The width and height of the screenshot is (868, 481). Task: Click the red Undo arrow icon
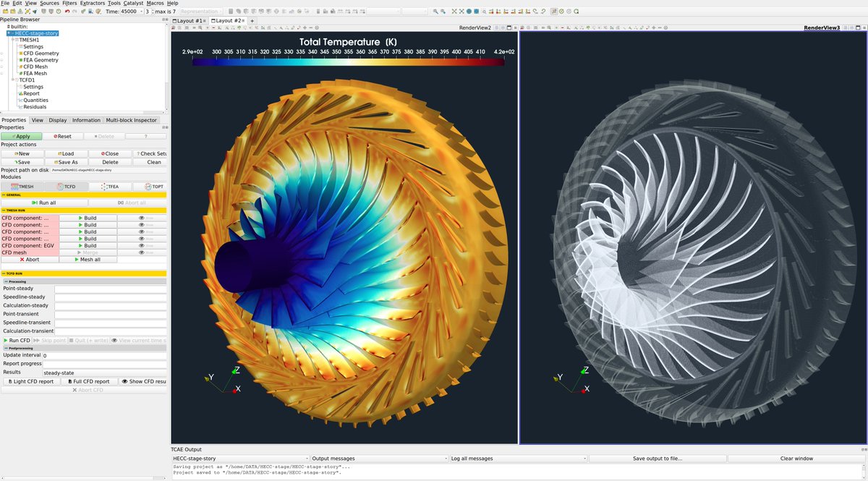pyautogui.click(x=67, y=12)
